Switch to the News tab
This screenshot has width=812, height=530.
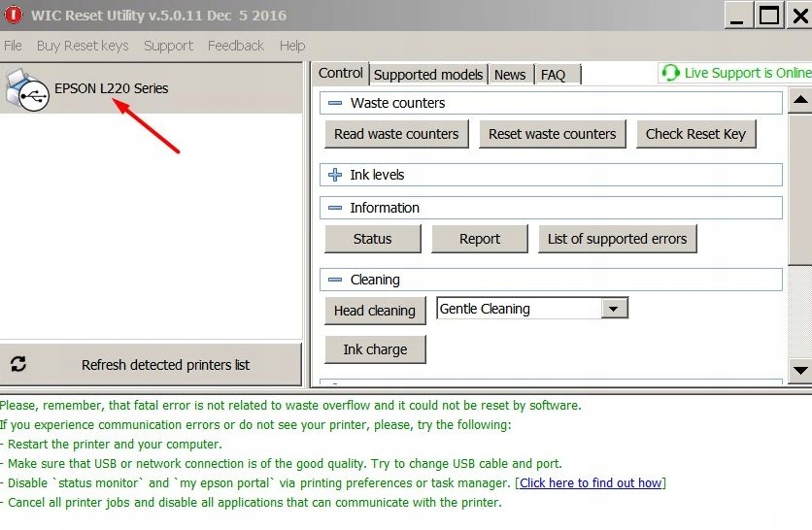[x=510, y=75]
